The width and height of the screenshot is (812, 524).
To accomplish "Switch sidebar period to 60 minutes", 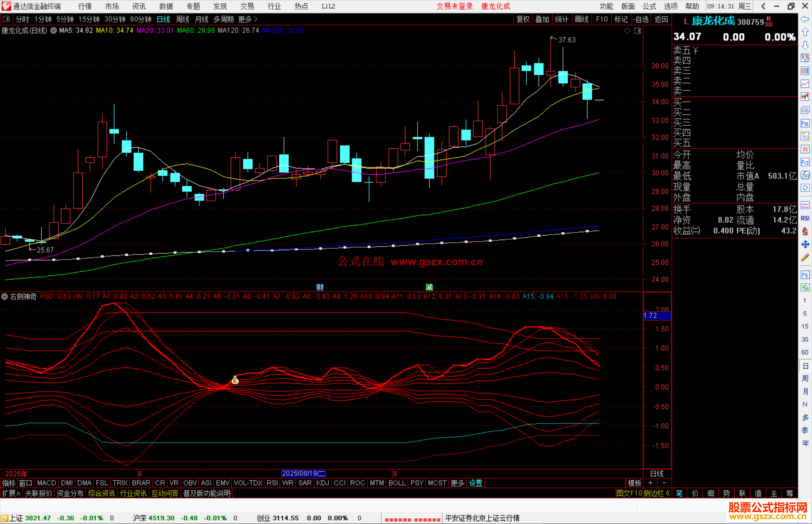I will tap(804, 352).
